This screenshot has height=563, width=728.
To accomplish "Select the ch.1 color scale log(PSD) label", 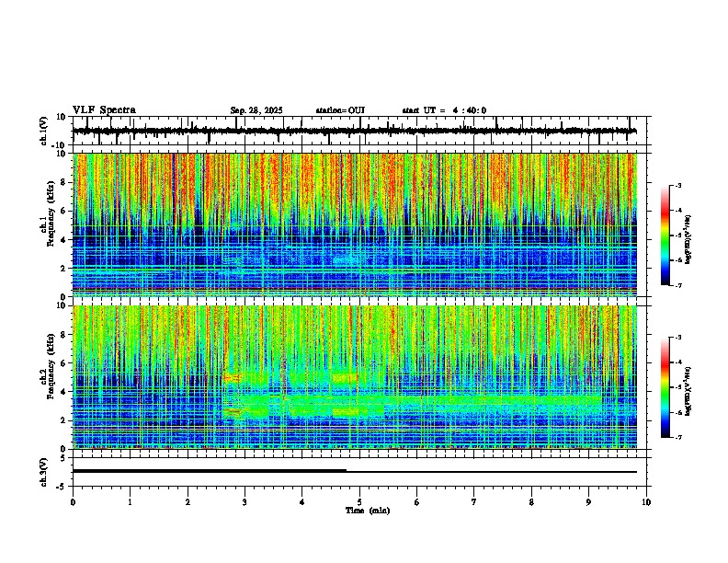I will [688, 240].
